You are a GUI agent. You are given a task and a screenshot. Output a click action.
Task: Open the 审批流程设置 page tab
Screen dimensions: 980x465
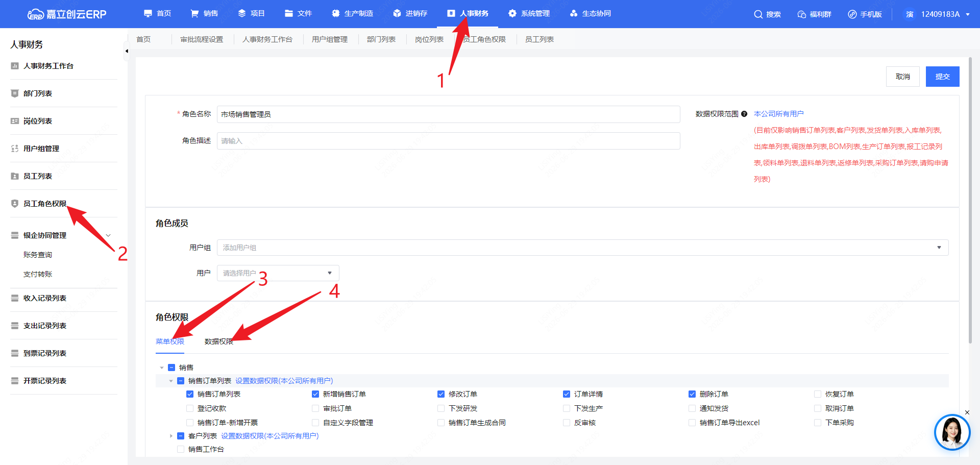tap(202, 39)
